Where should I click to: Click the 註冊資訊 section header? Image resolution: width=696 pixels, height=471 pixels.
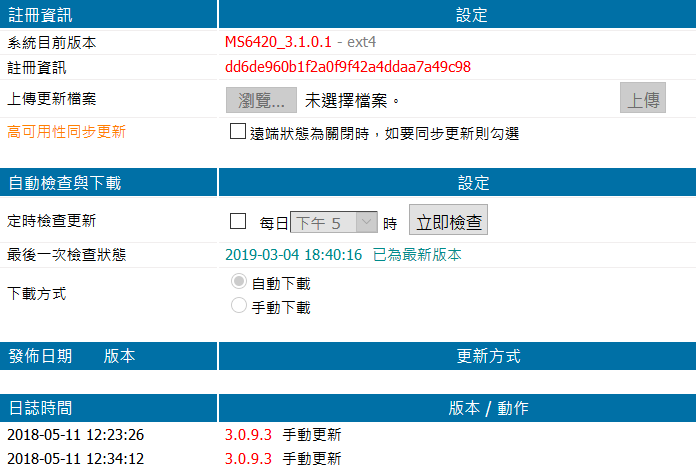click(40, 15)
